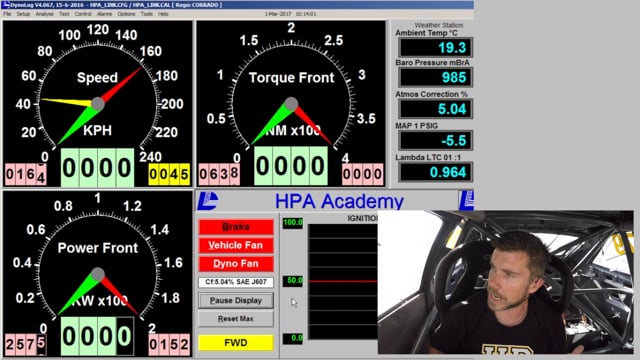Click the 0.0 scale label on ignition chart

click(293, 338)
